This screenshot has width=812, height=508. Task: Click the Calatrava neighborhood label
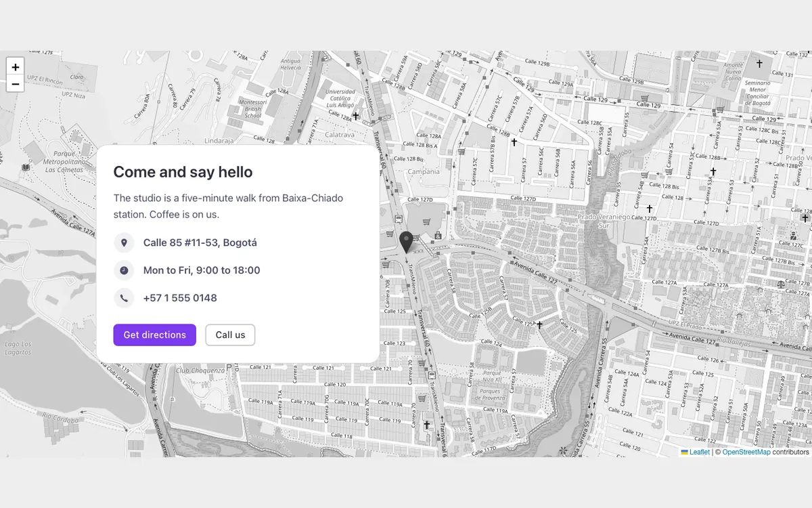[x=339, y=135]
